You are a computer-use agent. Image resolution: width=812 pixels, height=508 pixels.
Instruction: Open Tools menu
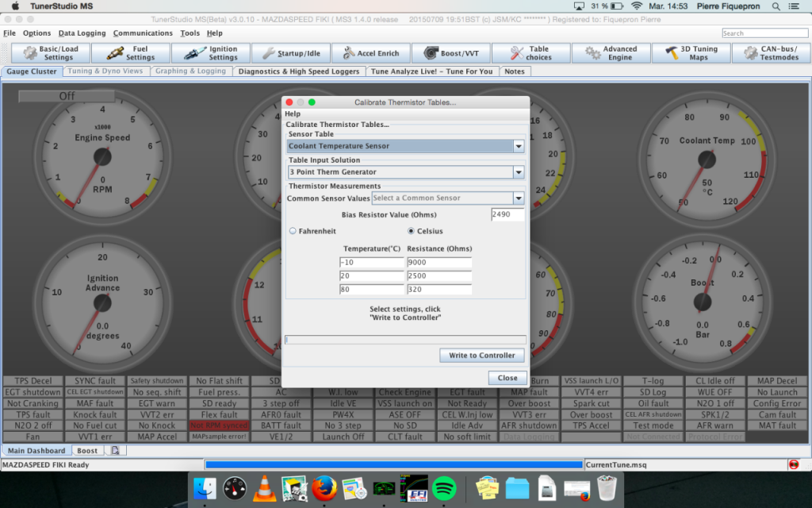click(x=190, y=33)
